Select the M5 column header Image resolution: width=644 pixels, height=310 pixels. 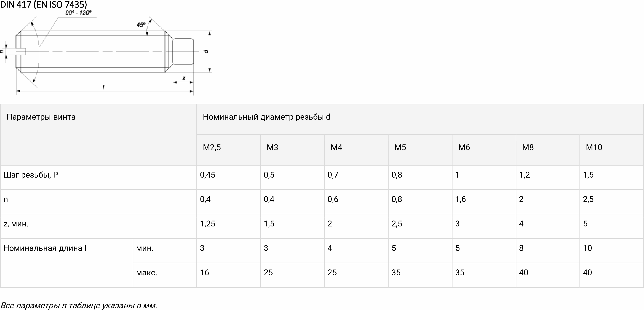click(420, 150)
